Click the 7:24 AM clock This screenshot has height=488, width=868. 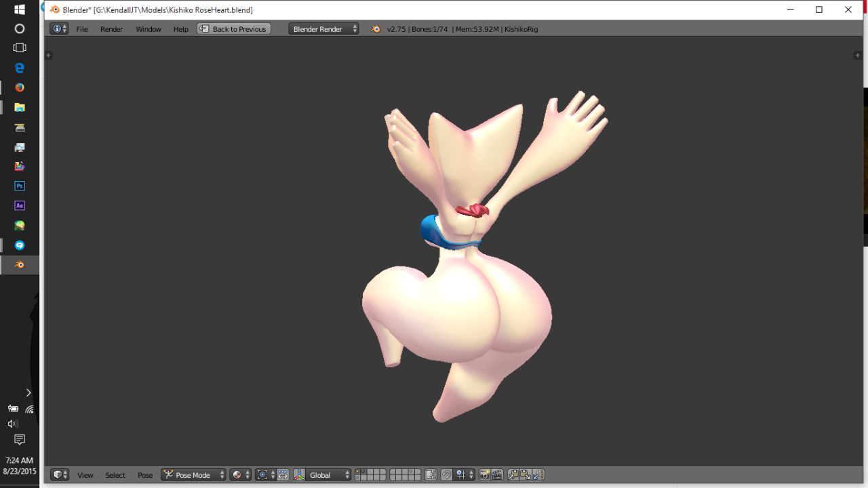pos(20,460)
